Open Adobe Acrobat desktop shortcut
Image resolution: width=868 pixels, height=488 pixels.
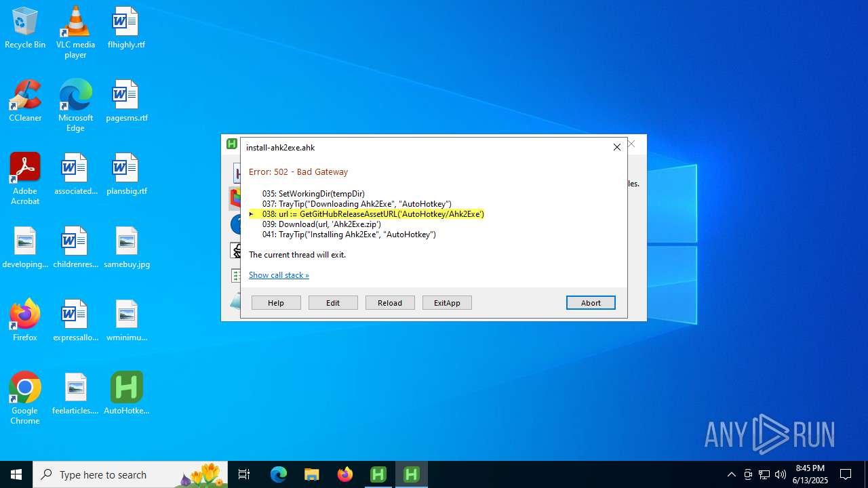coord(25,179)
